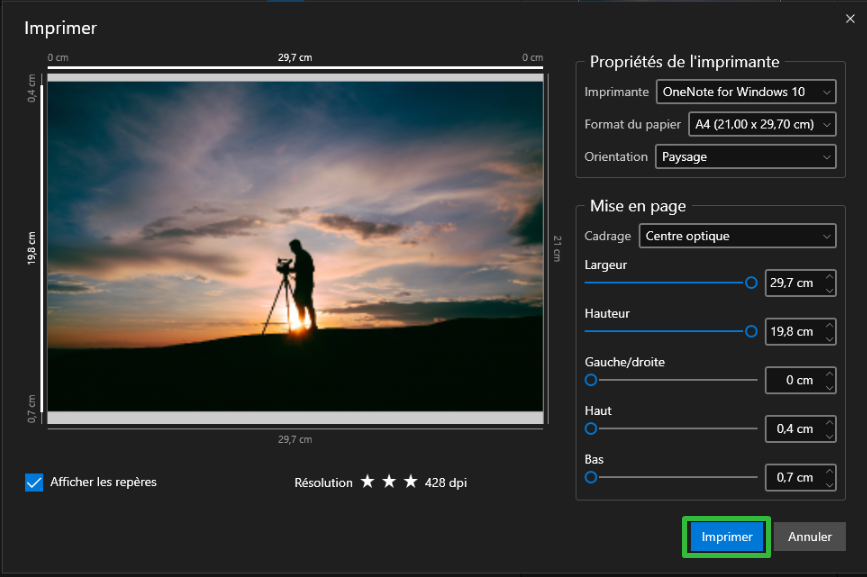867x577 pixels.
Task: Click the Propriétés de l'imprimante heading
Action: coord(685,62)
